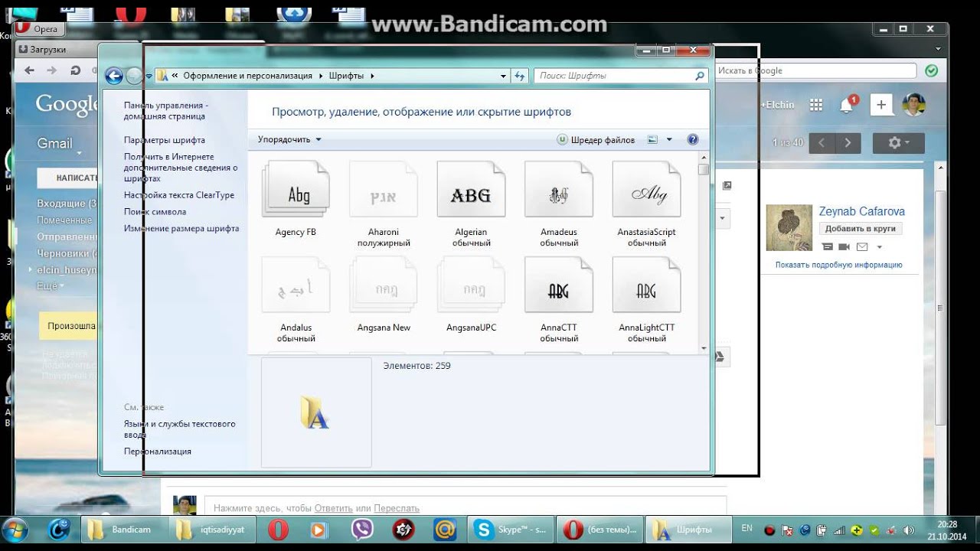Open the Gmail account avatar
This screenshot has height=551, width=980.
[x=914, y=105]
